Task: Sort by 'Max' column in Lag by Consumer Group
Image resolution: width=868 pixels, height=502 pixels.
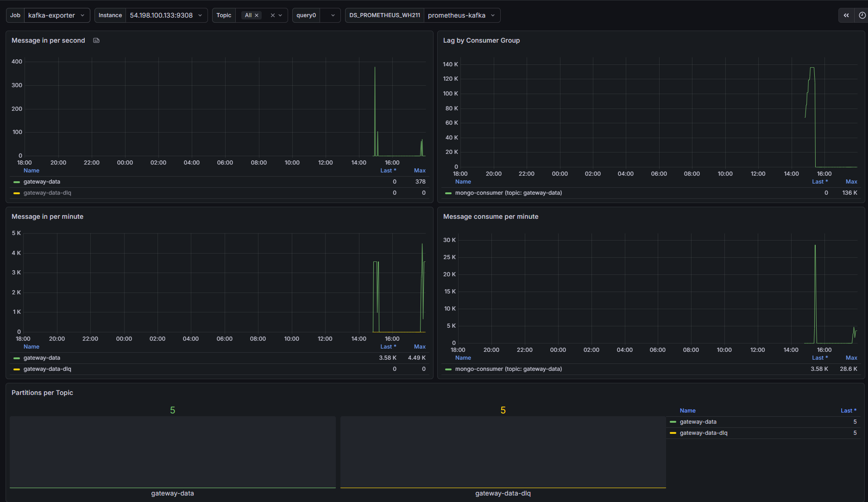Action: [x=851, y=182]
